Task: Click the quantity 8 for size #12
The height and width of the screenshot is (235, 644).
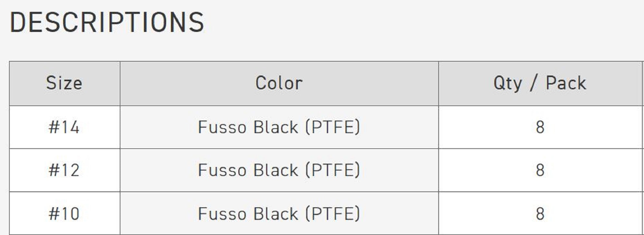Action: point(540,170)
